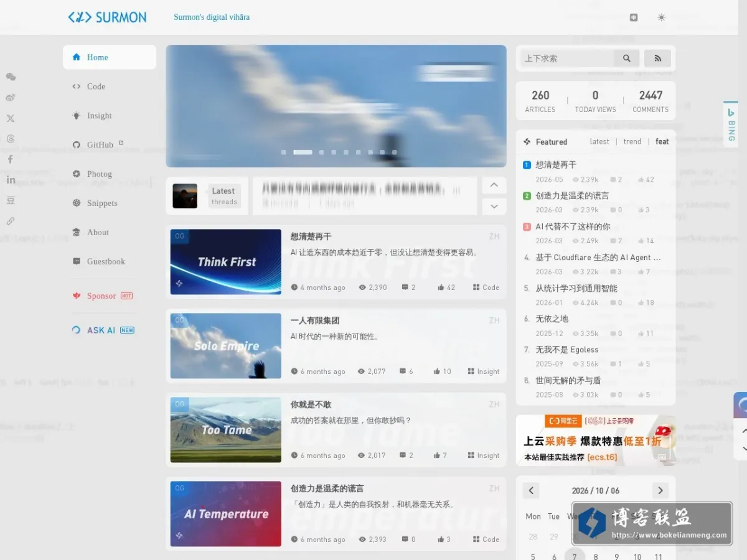Select the active wide carousel indicator
The width and height of the screenshot is (747, 560).
(303, 152)
